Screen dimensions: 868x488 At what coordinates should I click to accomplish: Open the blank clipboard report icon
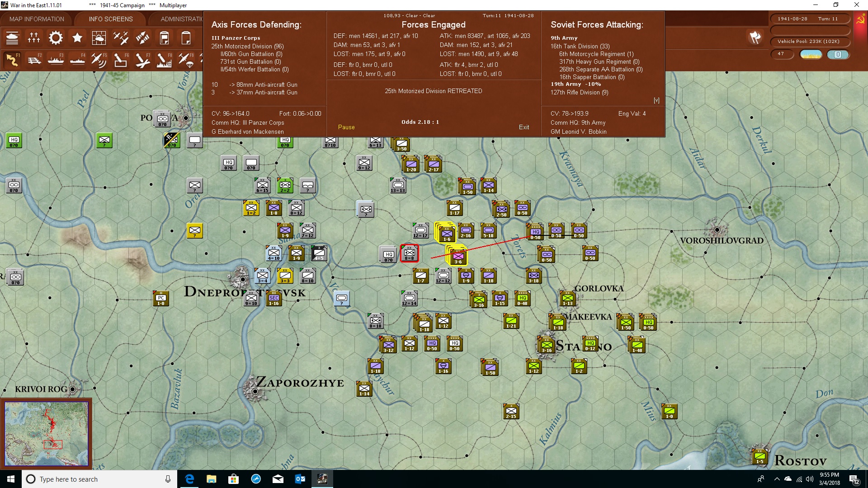pos(186,38)
